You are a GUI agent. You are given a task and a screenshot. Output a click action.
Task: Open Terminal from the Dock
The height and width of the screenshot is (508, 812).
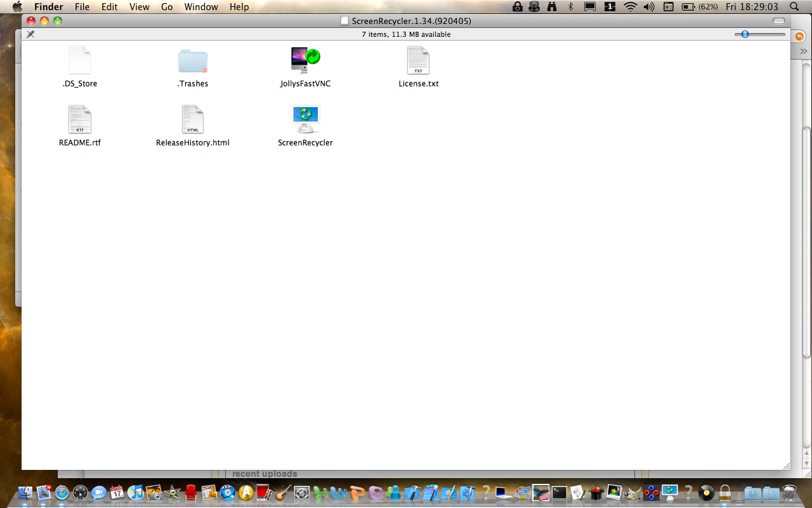tap(559, 492)
